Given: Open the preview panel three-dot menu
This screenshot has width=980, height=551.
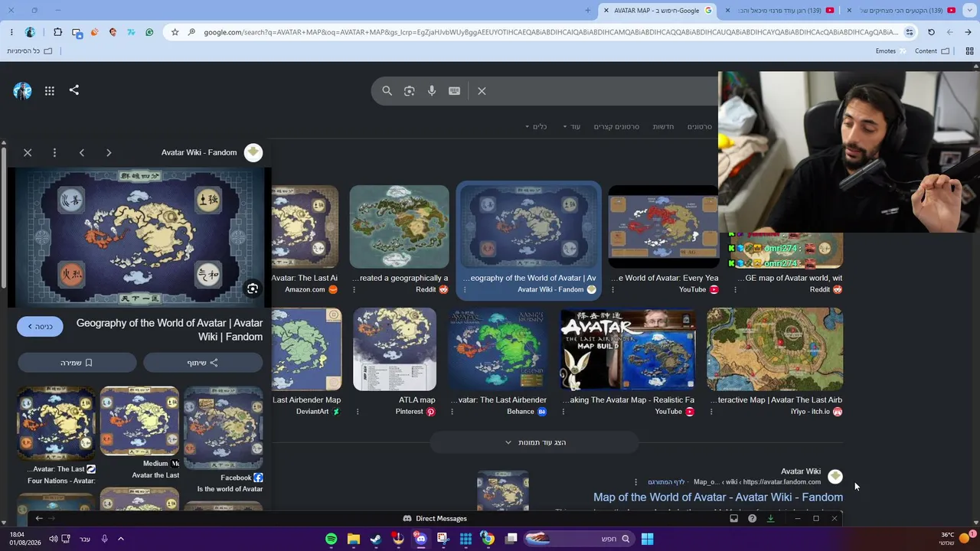Looking at the screenshot, I should tap(54, 152).
